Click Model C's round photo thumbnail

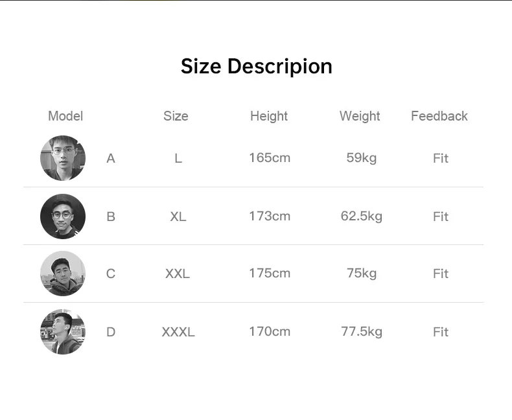tap(63, 274)
